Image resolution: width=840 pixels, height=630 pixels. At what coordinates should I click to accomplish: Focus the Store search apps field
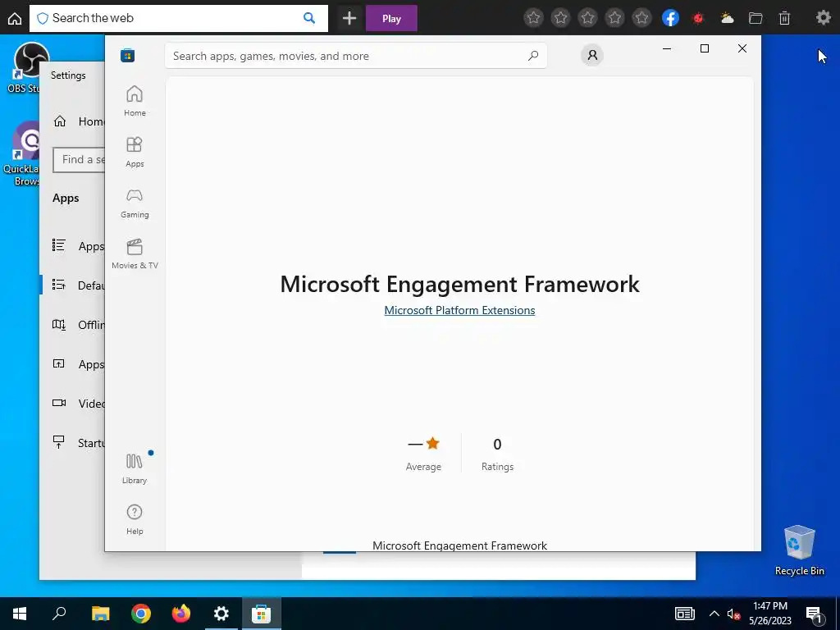point(356,56)
